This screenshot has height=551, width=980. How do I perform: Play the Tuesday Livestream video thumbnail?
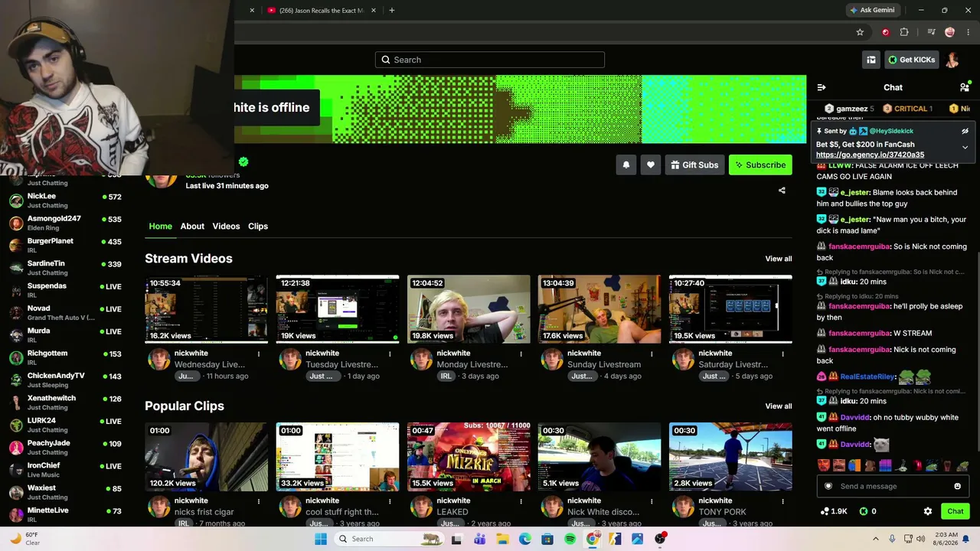338,309
